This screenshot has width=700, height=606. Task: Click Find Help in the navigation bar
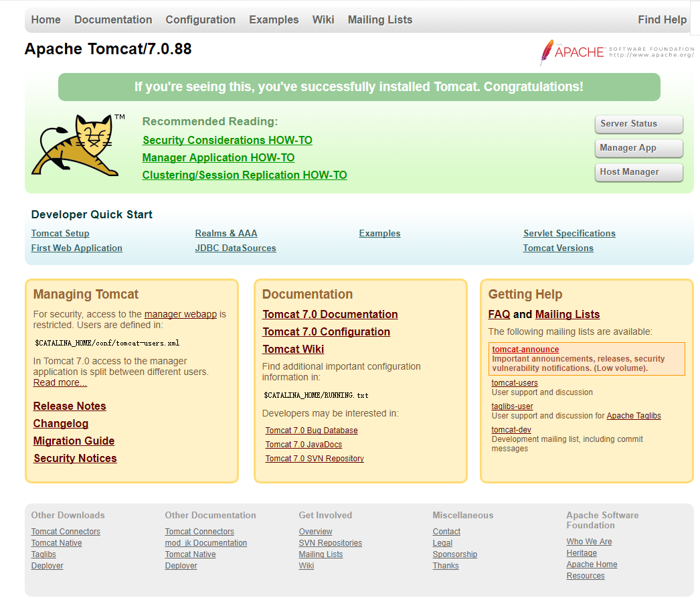tap(662, 19)
